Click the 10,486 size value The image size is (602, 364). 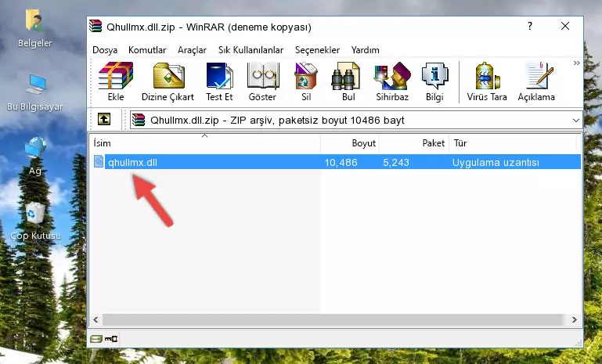coord(341,162)
